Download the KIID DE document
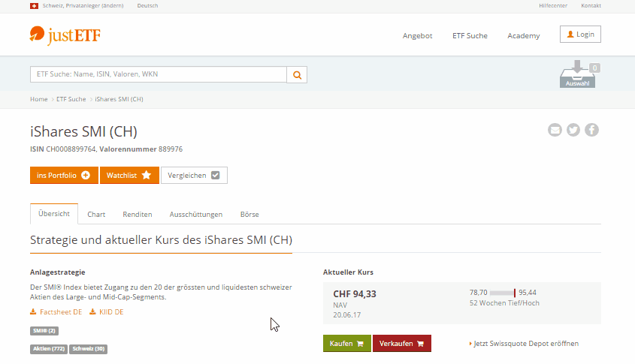 [107, 311]
